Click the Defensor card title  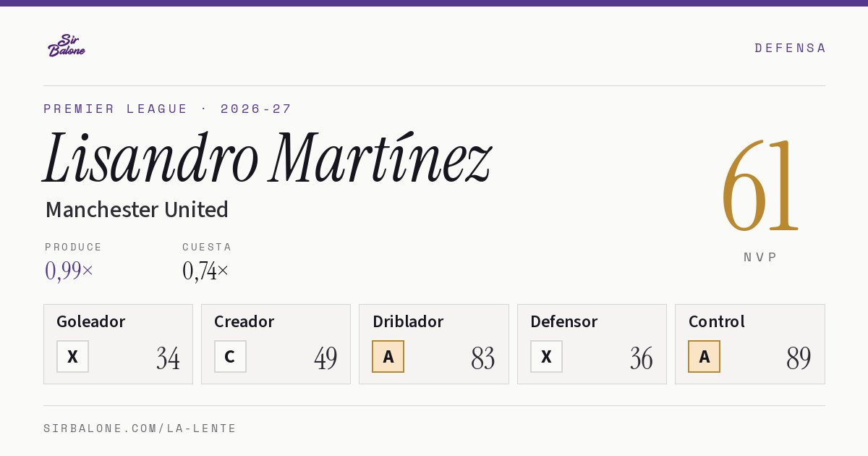click(x=564, y=321)
